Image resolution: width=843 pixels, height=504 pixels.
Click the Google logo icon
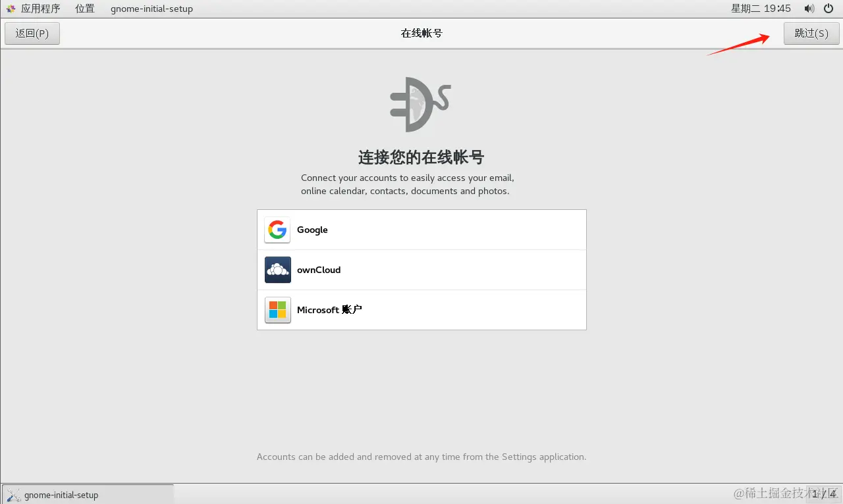277,230
